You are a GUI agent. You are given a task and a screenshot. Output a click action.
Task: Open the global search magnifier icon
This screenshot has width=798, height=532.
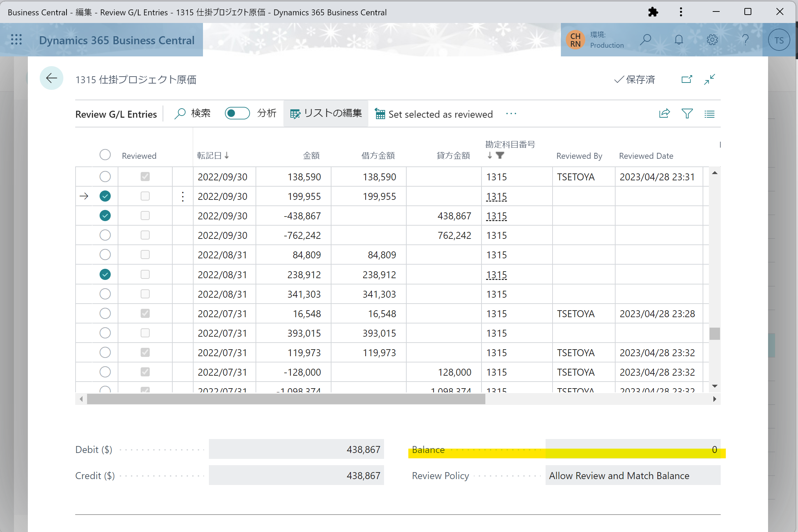point(645,40)
